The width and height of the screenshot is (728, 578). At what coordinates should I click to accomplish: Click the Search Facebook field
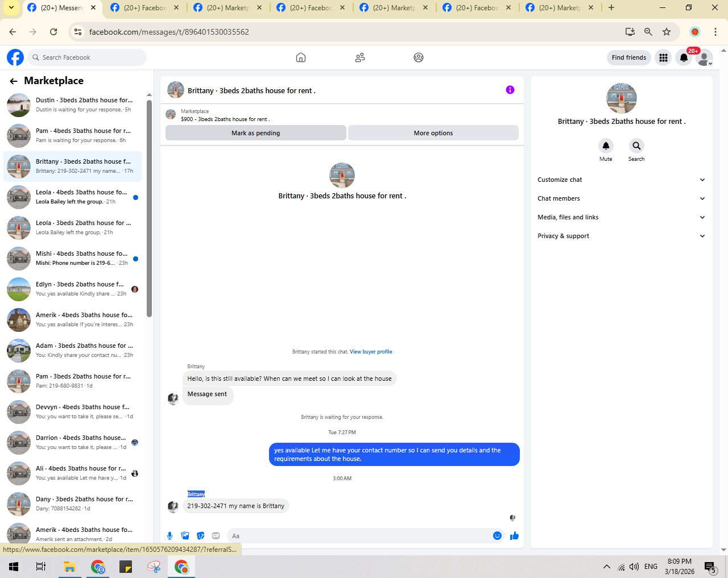[x=87, y=57]
